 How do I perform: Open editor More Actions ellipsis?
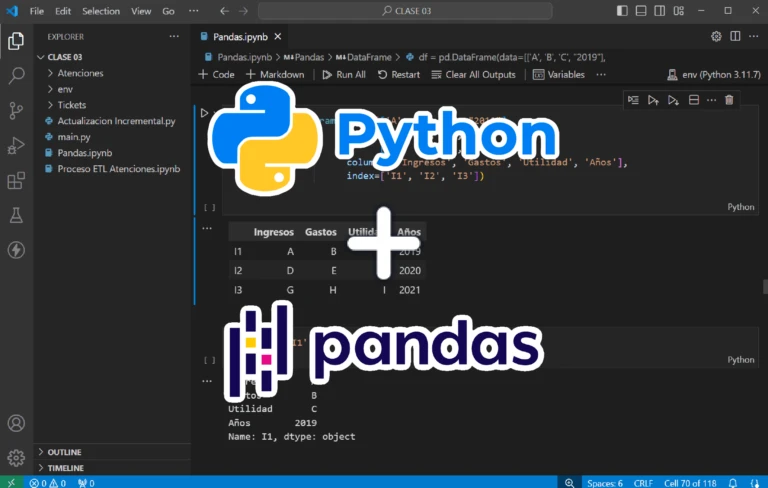point(754,36)
